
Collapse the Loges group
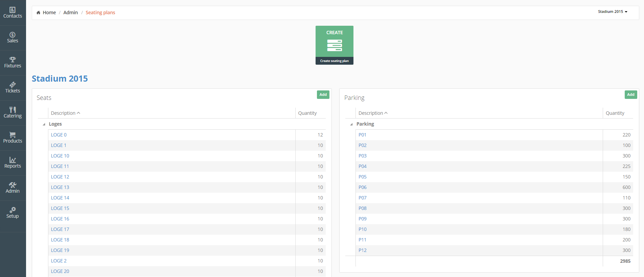[x=44, y=124]
